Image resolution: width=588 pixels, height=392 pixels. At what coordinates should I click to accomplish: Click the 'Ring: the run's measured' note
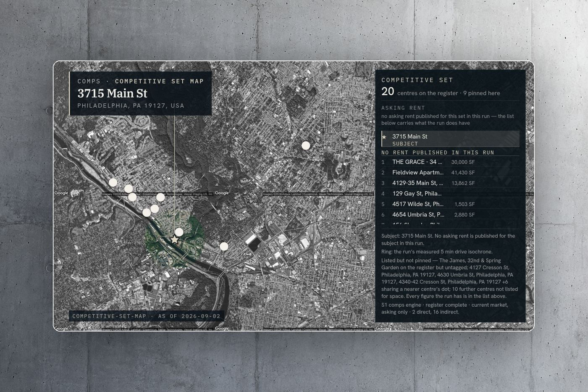coord(437,252)
